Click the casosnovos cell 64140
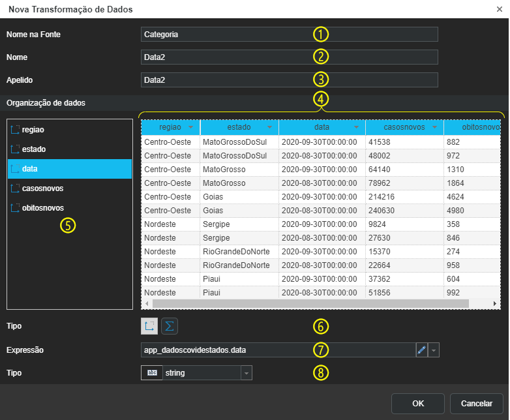The image size is (510, 420). click(x=404, y=170)
